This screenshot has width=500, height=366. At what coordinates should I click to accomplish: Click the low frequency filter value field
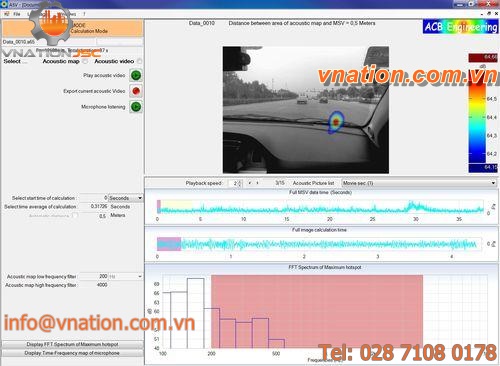click(x=93, y=276)
